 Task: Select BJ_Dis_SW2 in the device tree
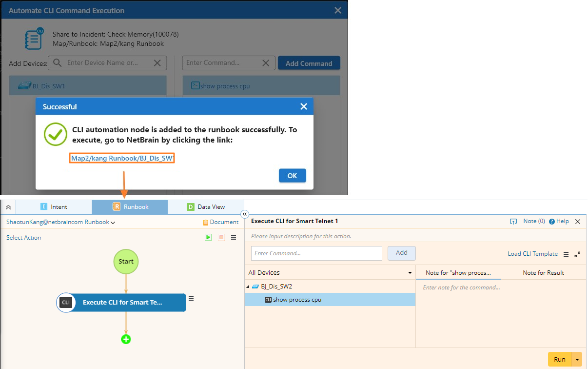tap(276, 287)
